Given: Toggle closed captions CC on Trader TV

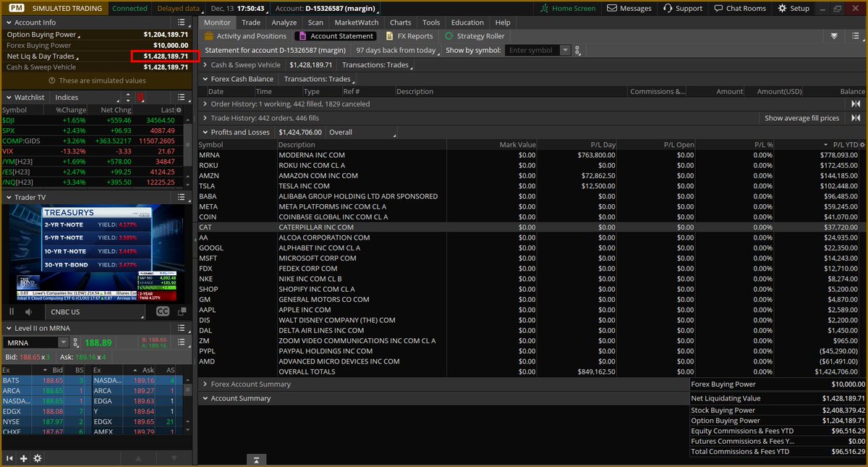Looking at the screenshot, I should [x=163, y=311].
